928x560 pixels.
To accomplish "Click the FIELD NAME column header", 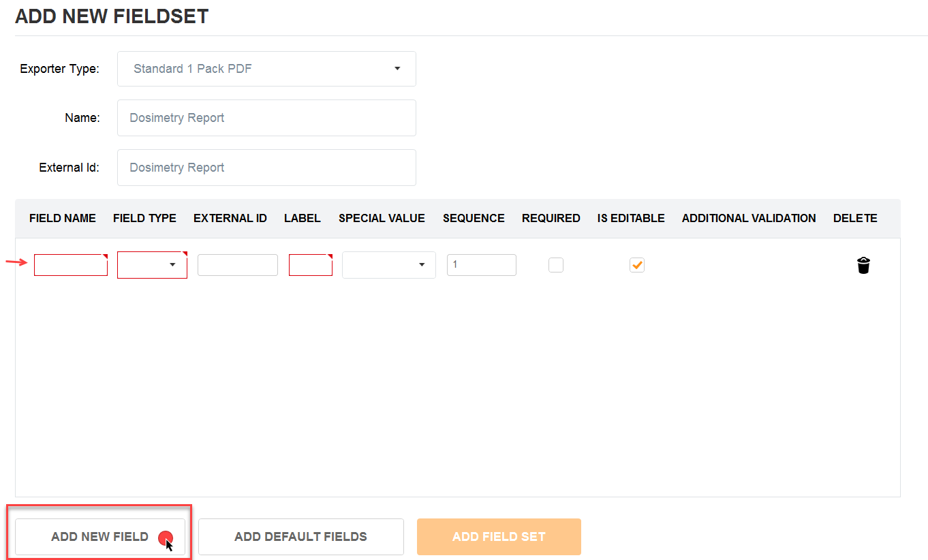I will [63, 219].
